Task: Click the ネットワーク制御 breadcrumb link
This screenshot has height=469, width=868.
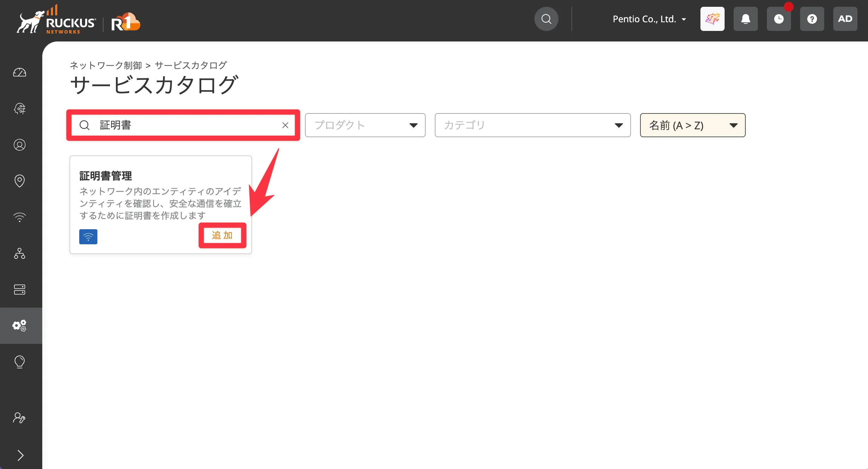Action: [x=106, y=66]
